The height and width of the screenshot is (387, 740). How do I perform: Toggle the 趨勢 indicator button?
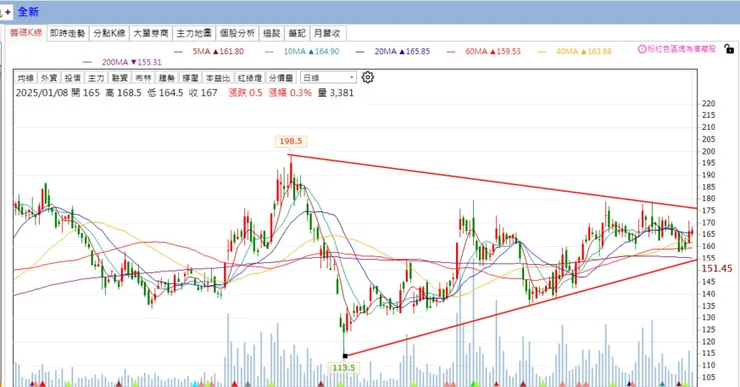pyautogui.click(x=167, y=78)
